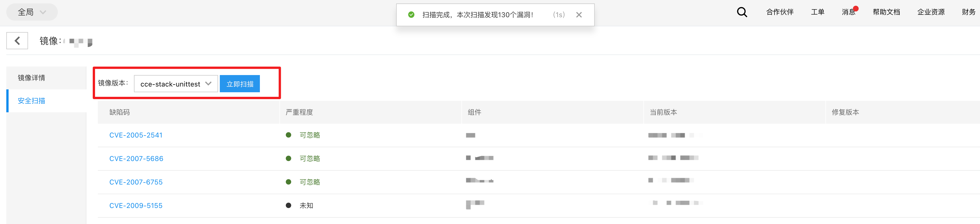
Task: Click the 严重程度 column header
Action: pos(299,112)
